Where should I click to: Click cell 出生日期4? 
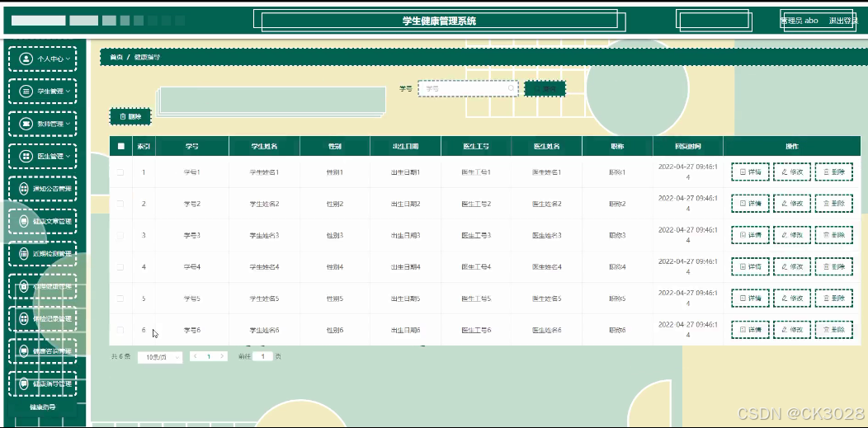click(406, 267)
